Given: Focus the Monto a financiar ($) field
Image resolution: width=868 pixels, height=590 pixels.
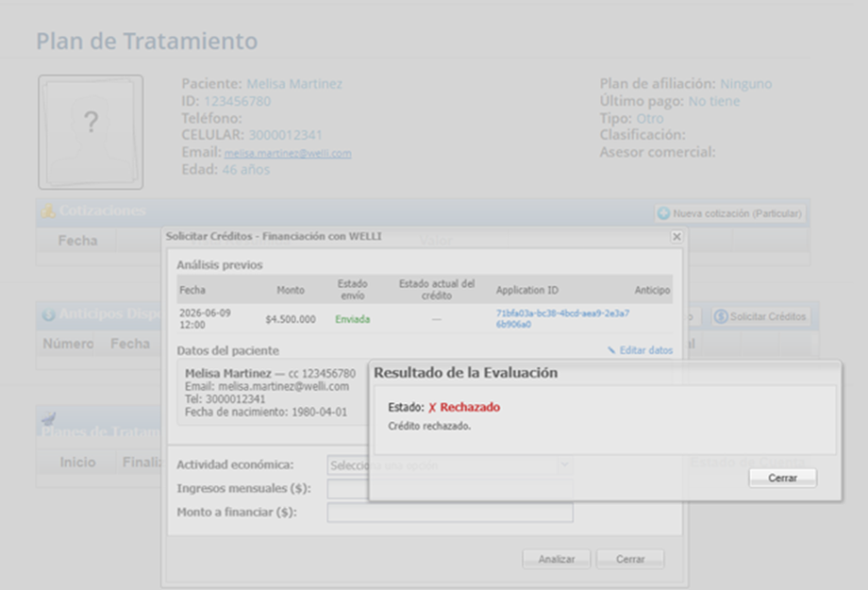Looking at the screenshot, I should click(x=449, y=513).
